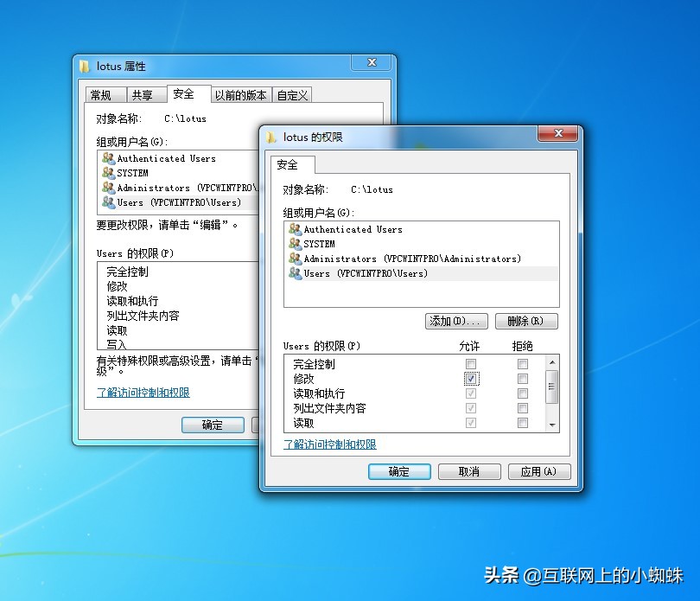The image size is (700, 601).
Task: Select the SYSTEM icon in the properties dialog
Action: pyautogui.click(x=111, y=173)
